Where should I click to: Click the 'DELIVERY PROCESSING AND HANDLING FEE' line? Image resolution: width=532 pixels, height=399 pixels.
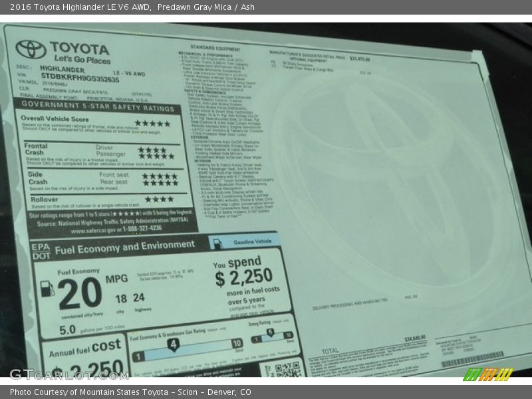(350, 304)
